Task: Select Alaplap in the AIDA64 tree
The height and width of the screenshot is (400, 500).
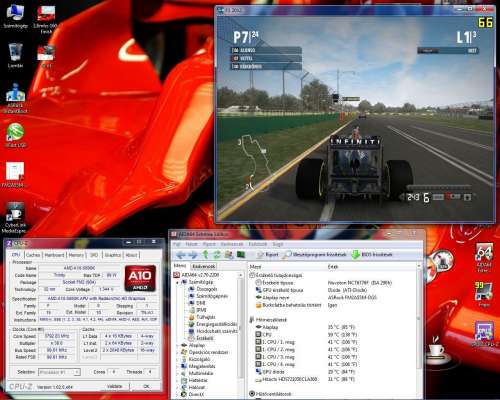Action: pyautogui.click(x=193, y=345)
